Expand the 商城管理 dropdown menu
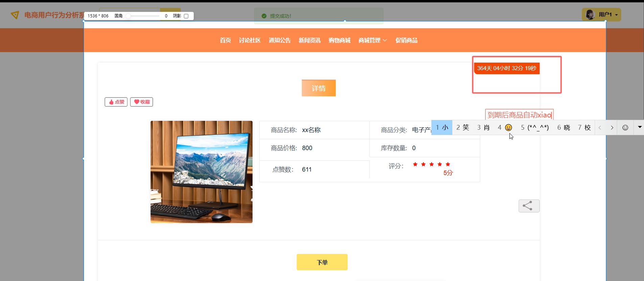The height and width of the screenshot is (281, 644). click(373, 40)
